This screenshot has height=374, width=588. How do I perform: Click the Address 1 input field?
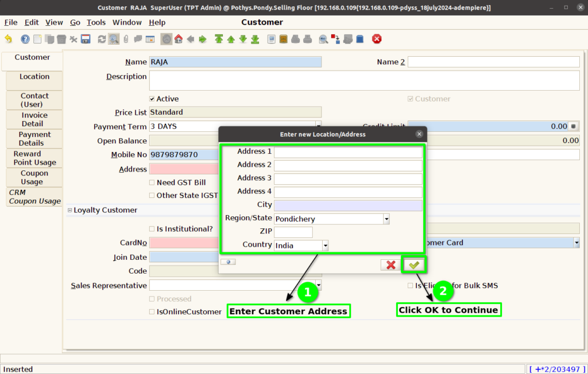348,152
